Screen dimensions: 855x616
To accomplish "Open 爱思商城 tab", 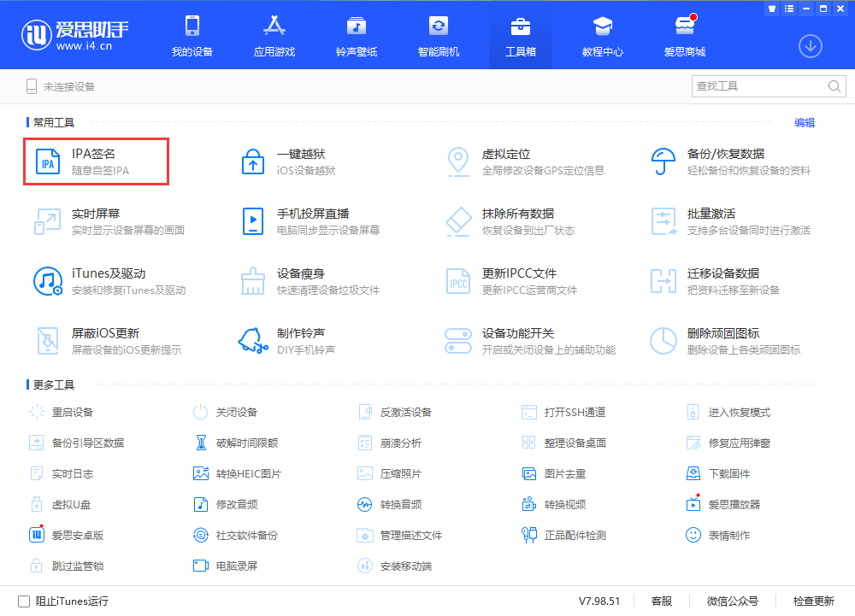I will [x=685, y=35].
